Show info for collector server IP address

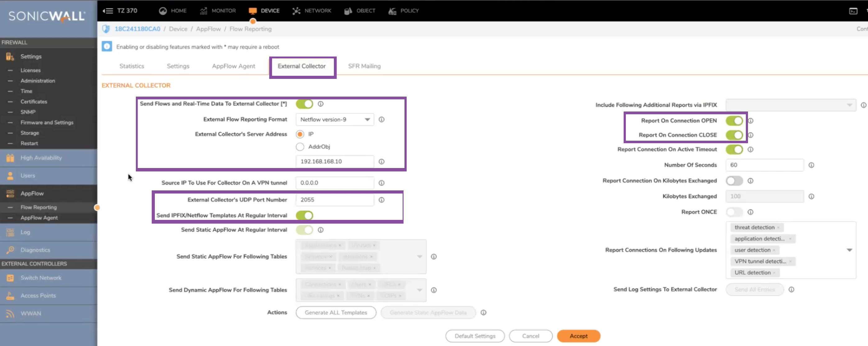coord(381,162)
